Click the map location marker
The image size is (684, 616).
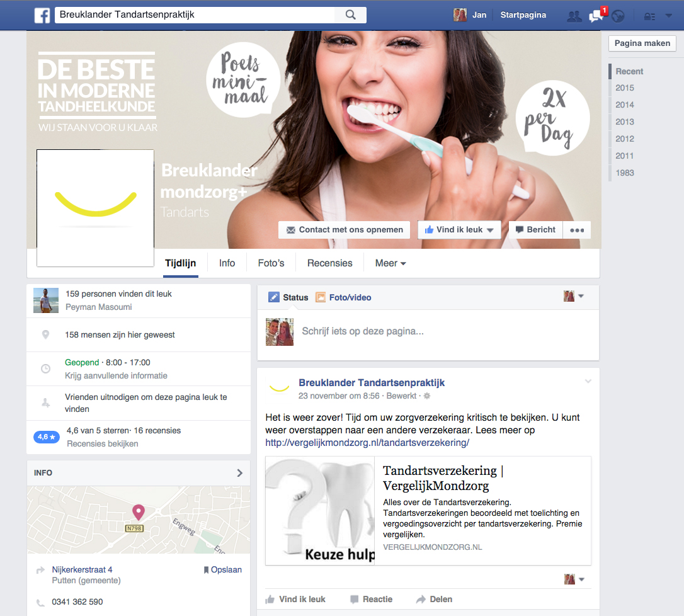tap(139, 512)
